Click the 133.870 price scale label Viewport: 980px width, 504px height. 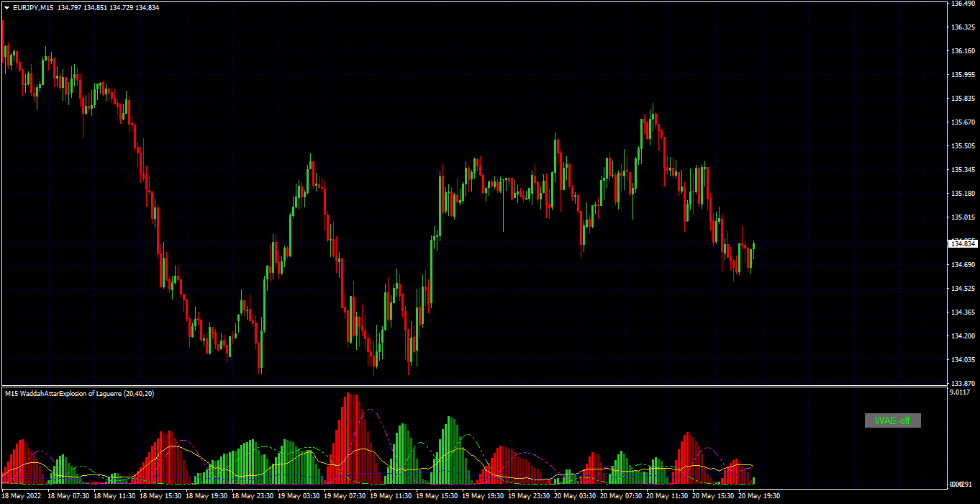click(x=963, y=384)
